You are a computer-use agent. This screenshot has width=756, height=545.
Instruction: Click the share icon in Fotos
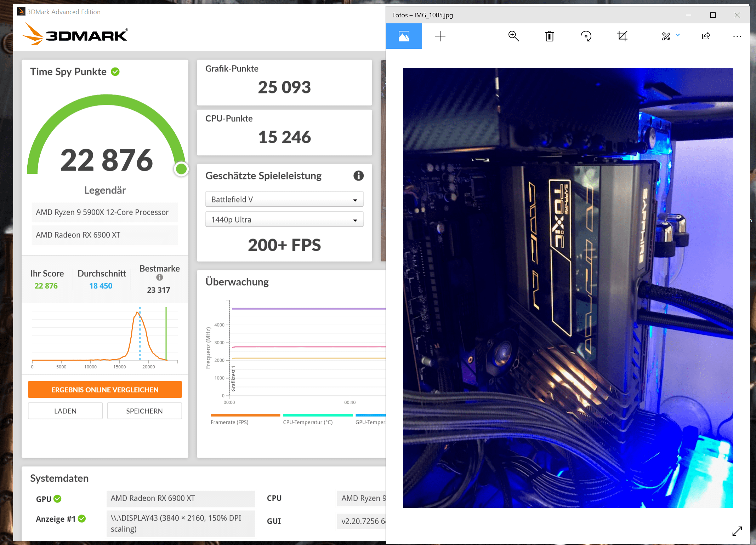(x=706, y=36)
